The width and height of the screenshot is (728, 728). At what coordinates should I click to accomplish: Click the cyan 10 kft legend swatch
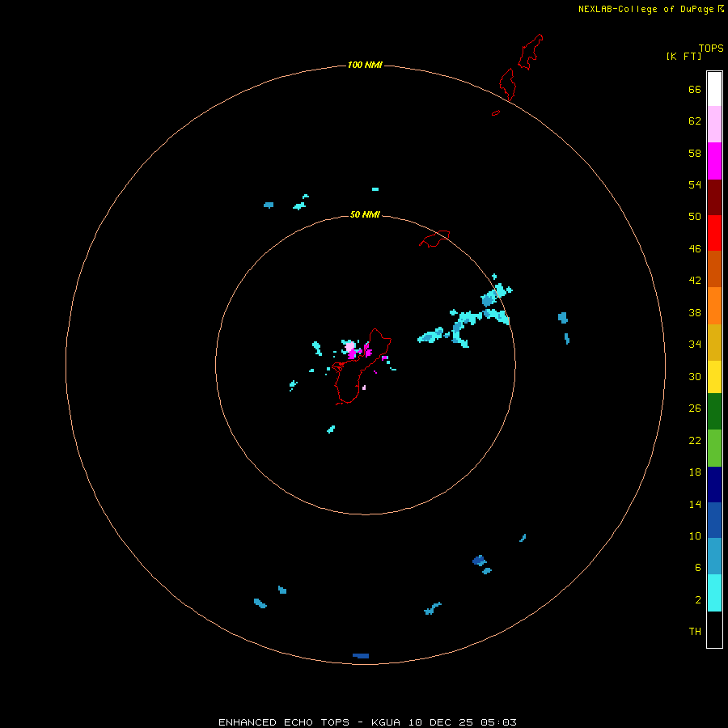coord(714,593)
